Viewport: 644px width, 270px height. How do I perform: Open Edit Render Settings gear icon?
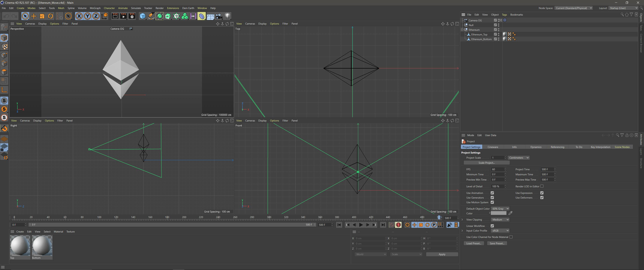pyautogui.click(x=132, y=16)
